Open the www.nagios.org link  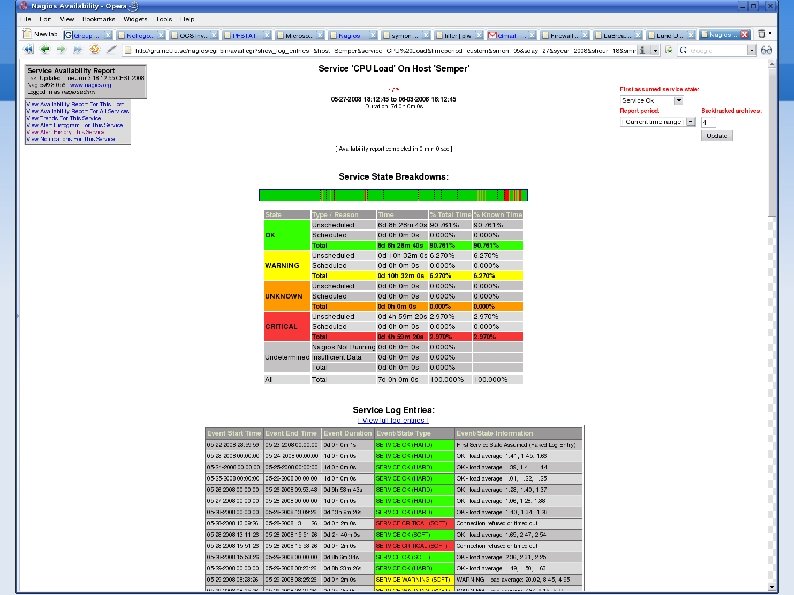click(90, 85)
